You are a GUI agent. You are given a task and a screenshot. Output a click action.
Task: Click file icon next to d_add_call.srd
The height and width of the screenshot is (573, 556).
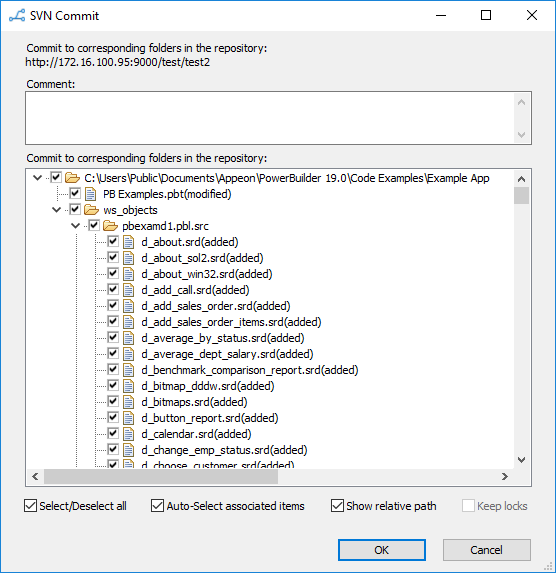click(128, 290)
